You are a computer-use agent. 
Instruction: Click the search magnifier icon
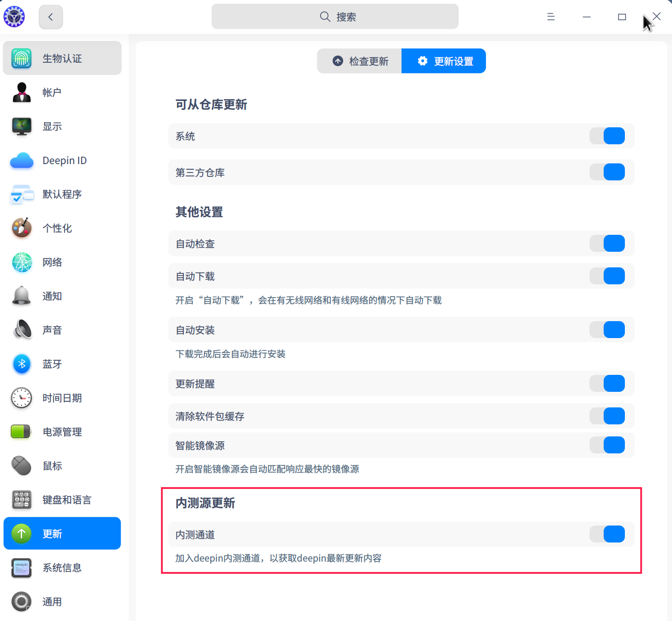325,17
